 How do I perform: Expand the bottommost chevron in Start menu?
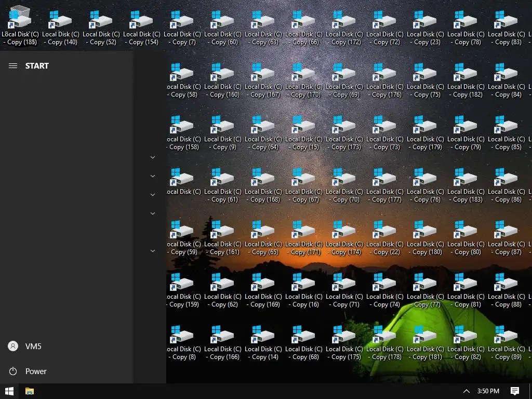tap(153, 251)
